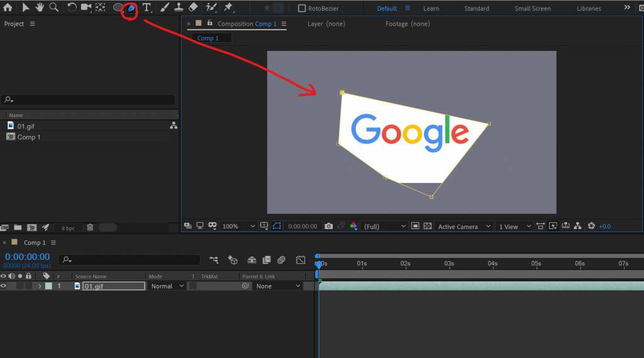Click the 03s mark on timeline ruler
The image size is (644, 358).
449,264
